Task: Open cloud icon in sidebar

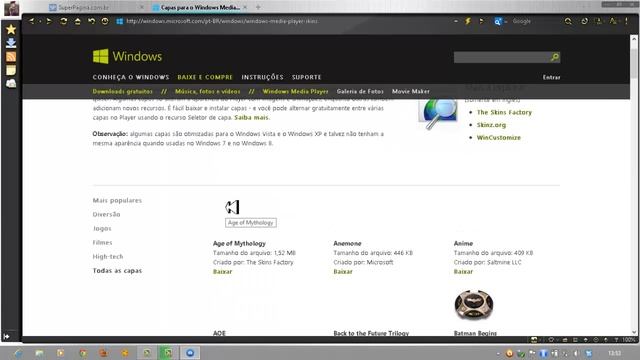Action: coord(11,84)
